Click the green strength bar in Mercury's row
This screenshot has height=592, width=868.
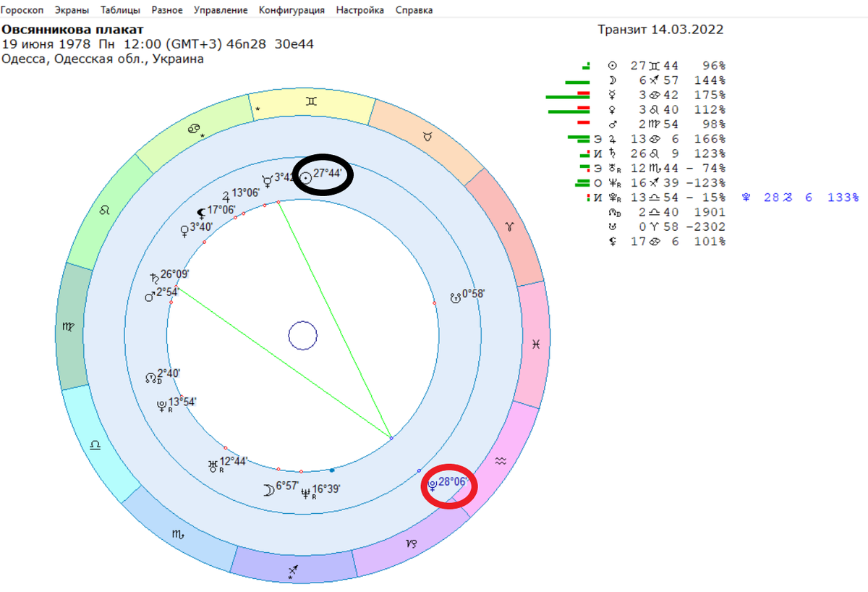click(568, 96)
